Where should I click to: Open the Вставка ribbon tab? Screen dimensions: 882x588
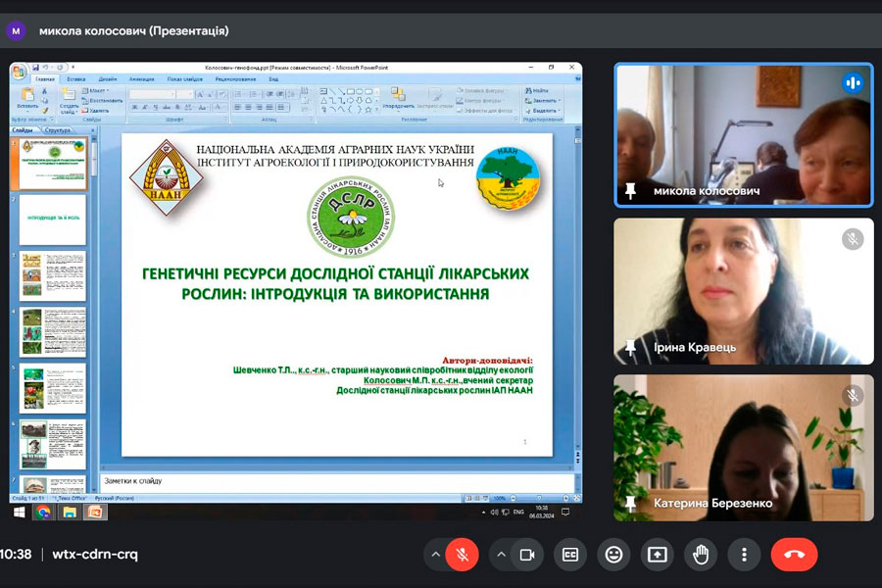pyautogui.click(x=76, y=79)
